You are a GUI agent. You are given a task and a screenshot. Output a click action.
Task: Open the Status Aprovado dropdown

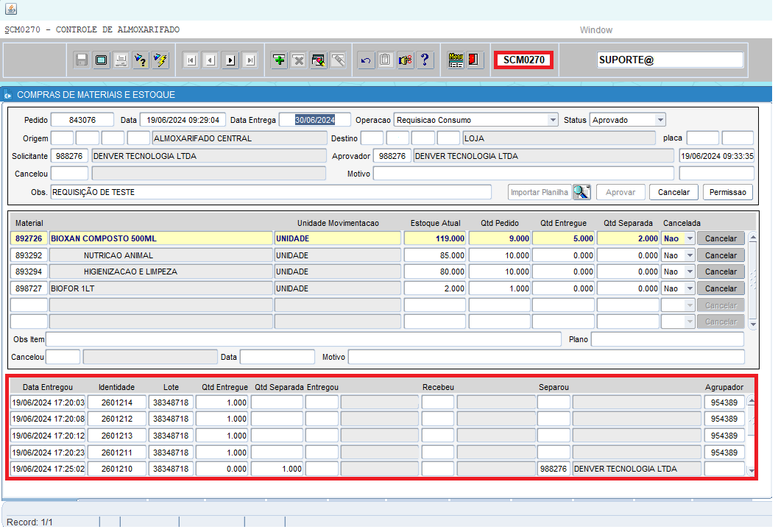659,120
